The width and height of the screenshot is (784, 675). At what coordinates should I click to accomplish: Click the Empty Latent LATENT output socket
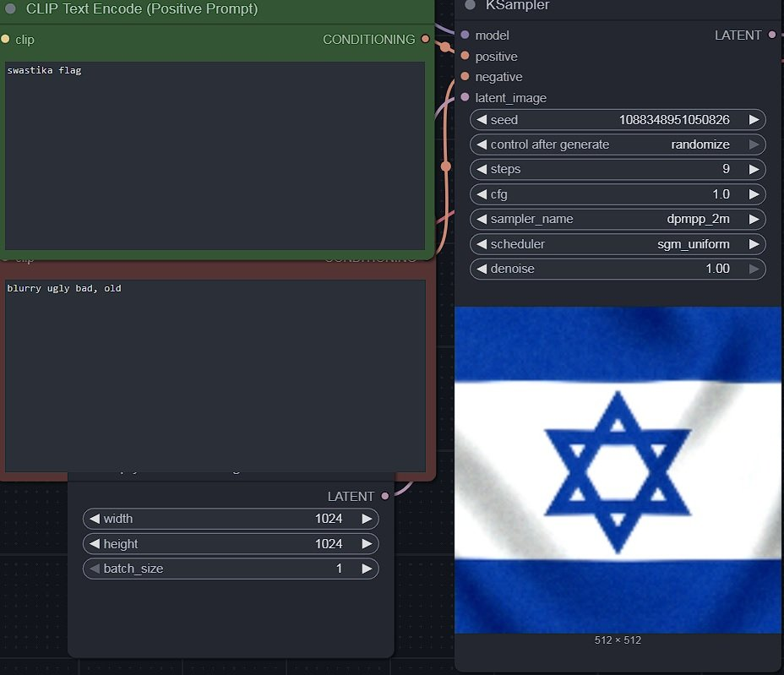click(x=385, y=496)
